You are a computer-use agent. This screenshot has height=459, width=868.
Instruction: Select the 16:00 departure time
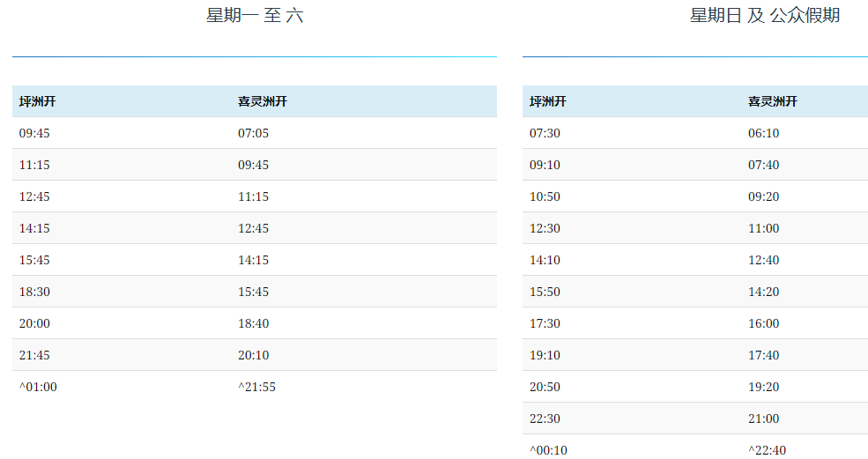pos(763,323)
